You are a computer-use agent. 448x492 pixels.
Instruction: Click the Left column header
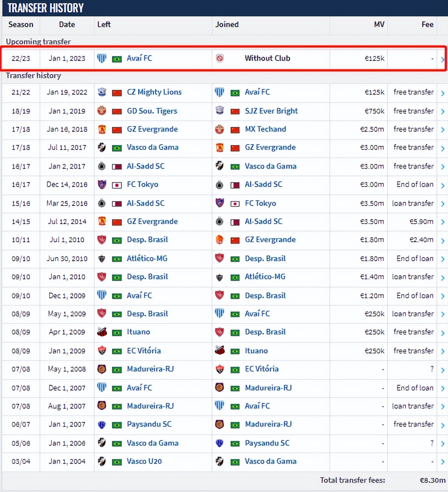tap(104, 24)
